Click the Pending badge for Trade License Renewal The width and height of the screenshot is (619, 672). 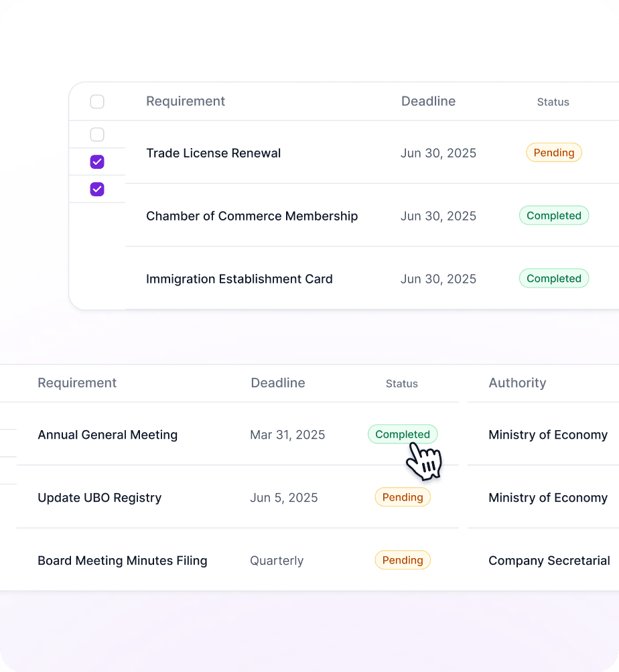click(x=553, y=153)
